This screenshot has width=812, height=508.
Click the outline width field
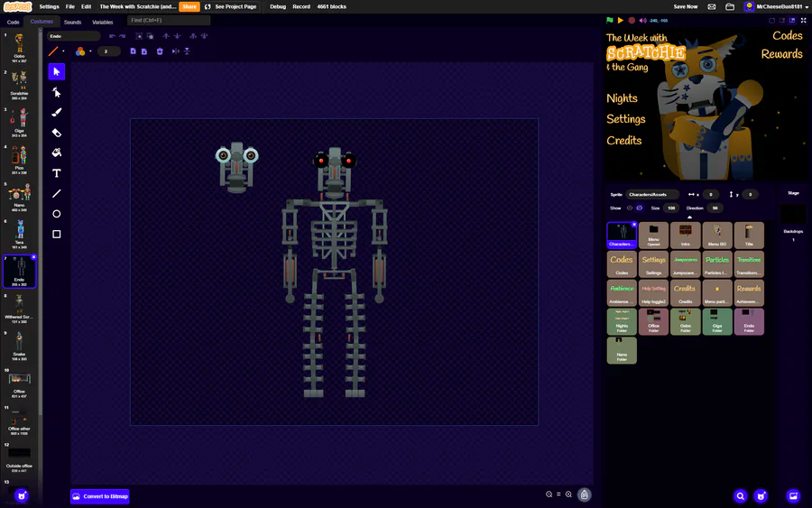(109, 51)
